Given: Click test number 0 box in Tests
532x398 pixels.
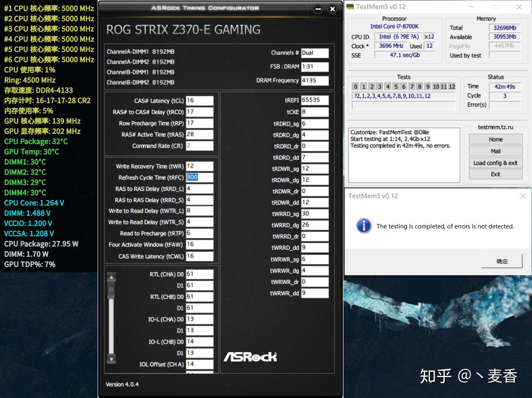Looking at the screenshot, I should pos(355,86).
